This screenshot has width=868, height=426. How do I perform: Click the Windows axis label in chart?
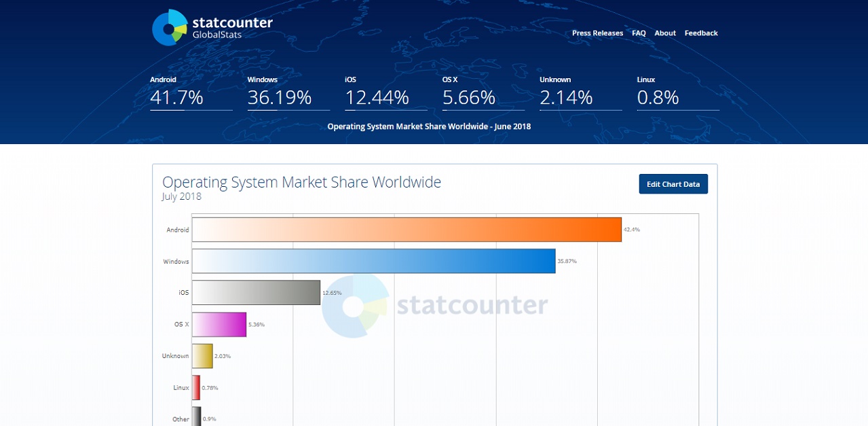tap(176, 262)
